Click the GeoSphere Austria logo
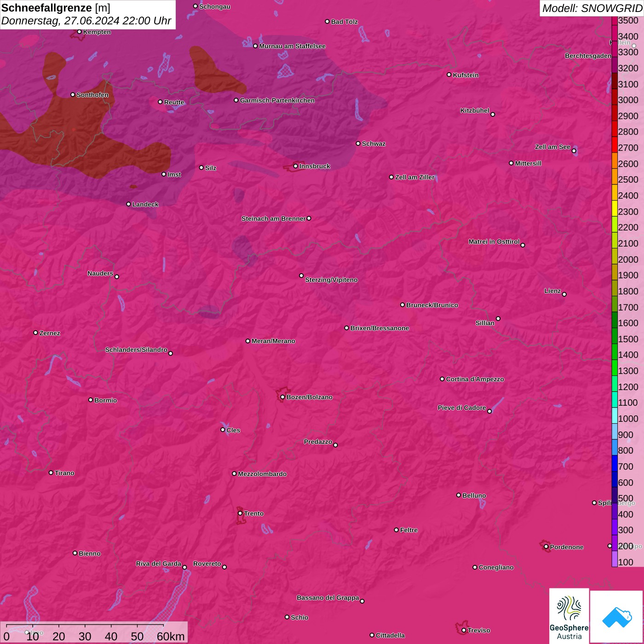Image resolution: width=644 pixels, height=644 pixels. point(569,615)
